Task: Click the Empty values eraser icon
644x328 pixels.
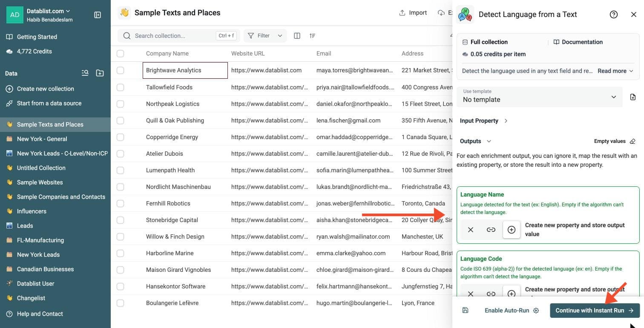Action: click(x=632, y=141)
